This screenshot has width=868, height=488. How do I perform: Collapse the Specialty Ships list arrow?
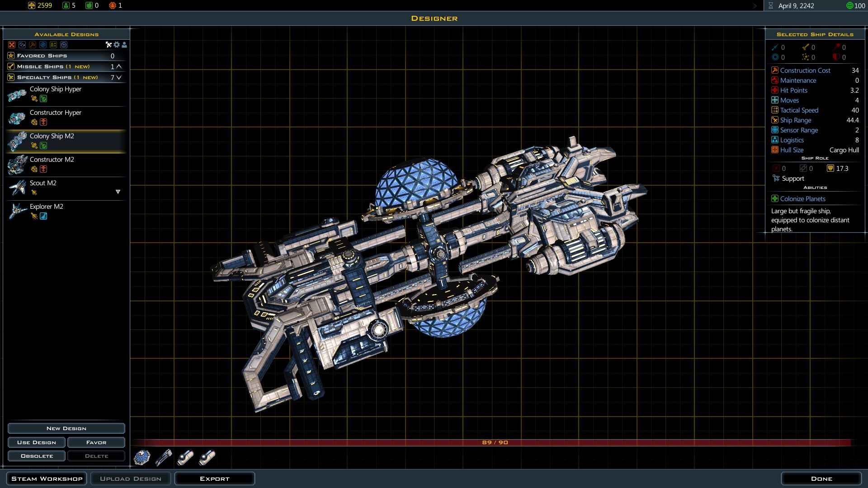click(x=119, y=77)
